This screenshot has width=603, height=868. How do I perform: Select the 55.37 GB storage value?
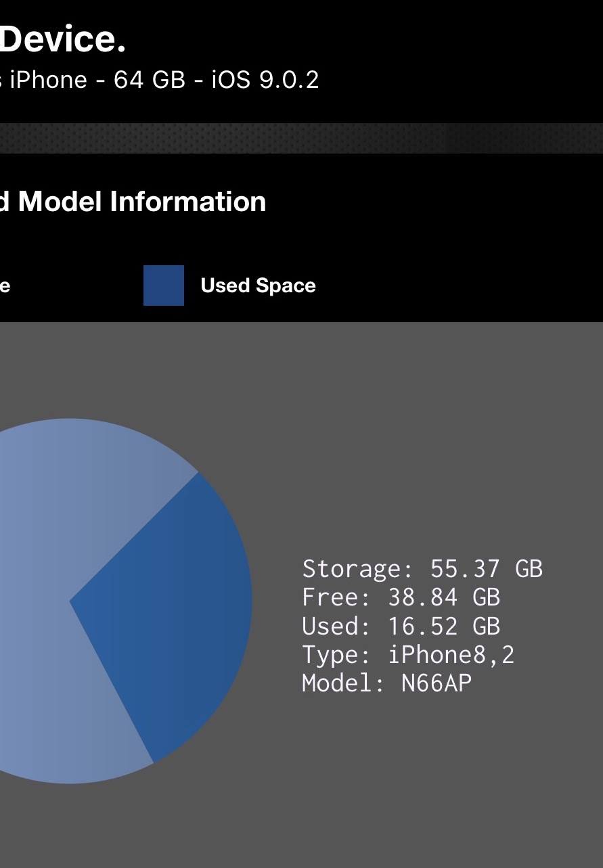[x=486, y=569]
